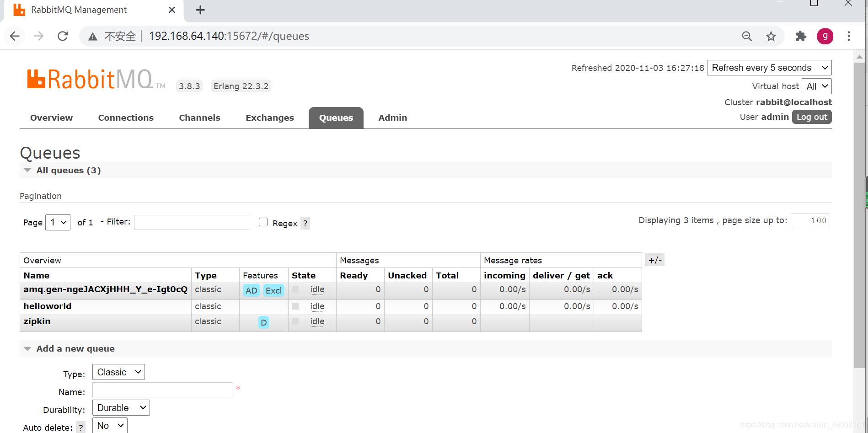Screen dimensions: 868x433
Task: Sort queues by Unacked column
Action: (x=407, y=276)
